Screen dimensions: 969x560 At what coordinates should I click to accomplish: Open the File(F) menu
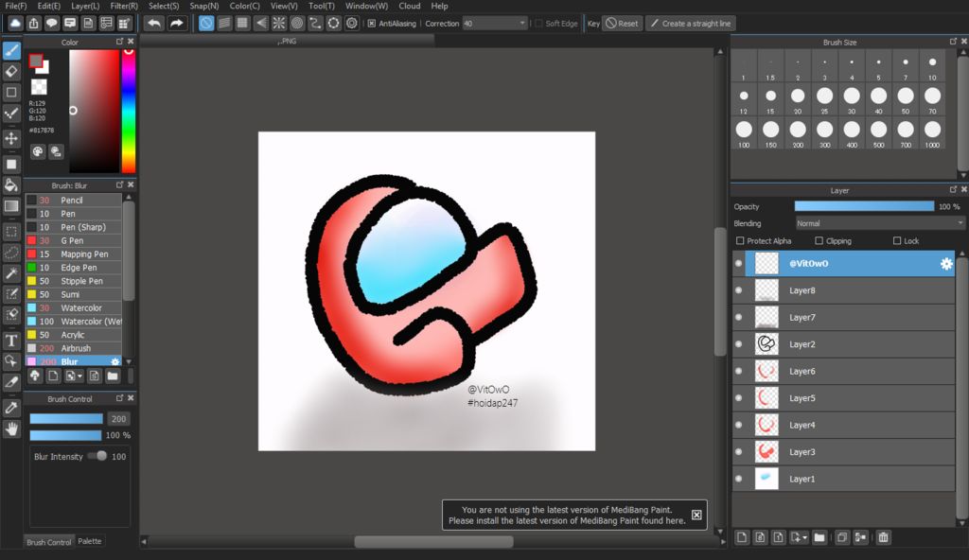[x=16, y=6]
